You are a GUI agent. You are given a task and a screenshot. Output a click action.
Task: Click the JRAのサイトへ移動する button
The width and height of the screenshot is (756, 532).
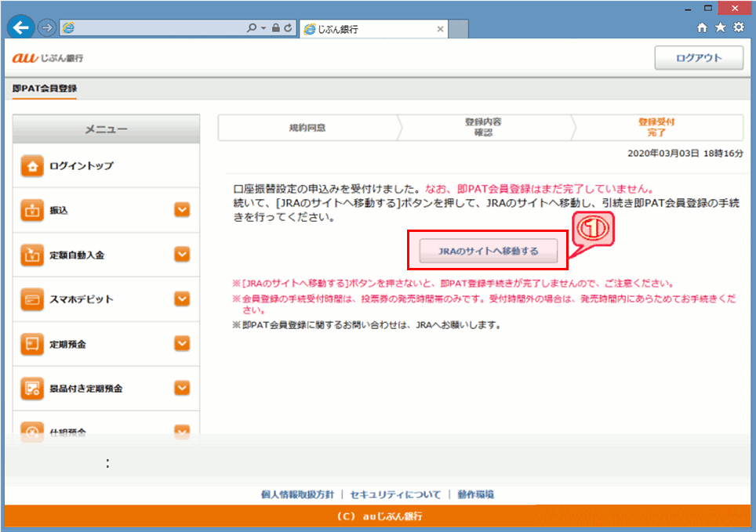pos(488,251)
